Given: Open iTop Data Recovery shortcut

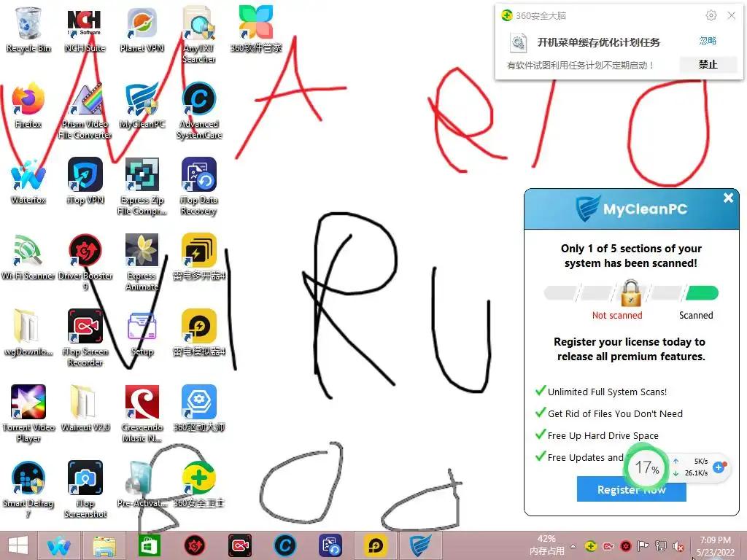Looking at the screenshot, I should click(199, 186).
